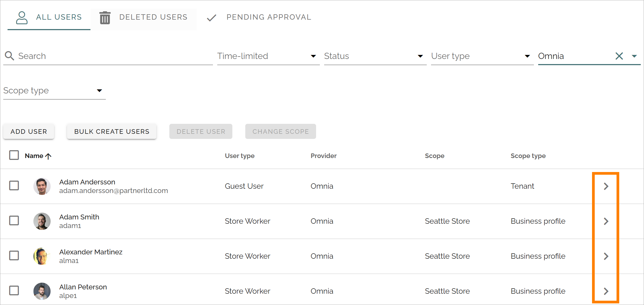Expand the Omnia provider dropdown arrow

point(634,56)
